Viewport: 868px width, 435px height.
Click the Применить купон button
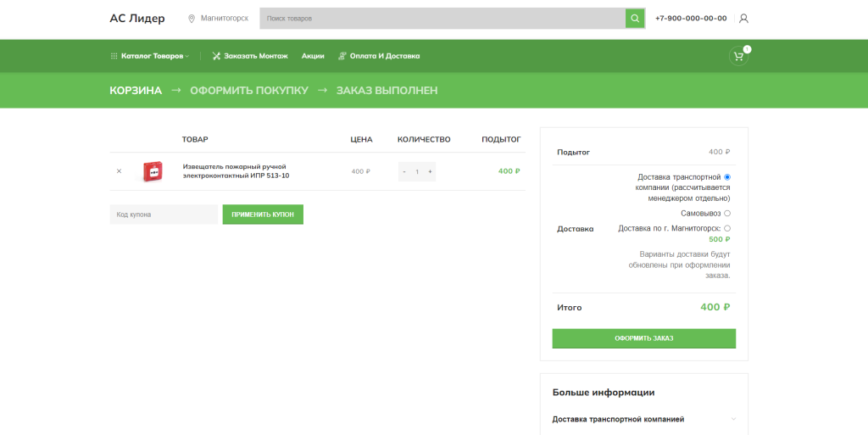pos(263,215)
